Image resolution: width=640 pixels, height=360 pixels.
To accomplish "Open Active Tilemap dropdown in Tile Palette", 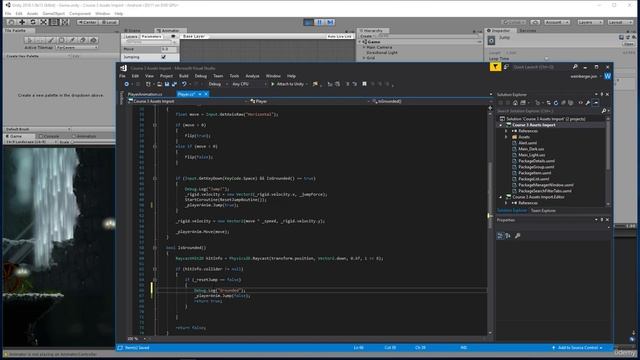I will pyautogui.click(x=76, y=47).
